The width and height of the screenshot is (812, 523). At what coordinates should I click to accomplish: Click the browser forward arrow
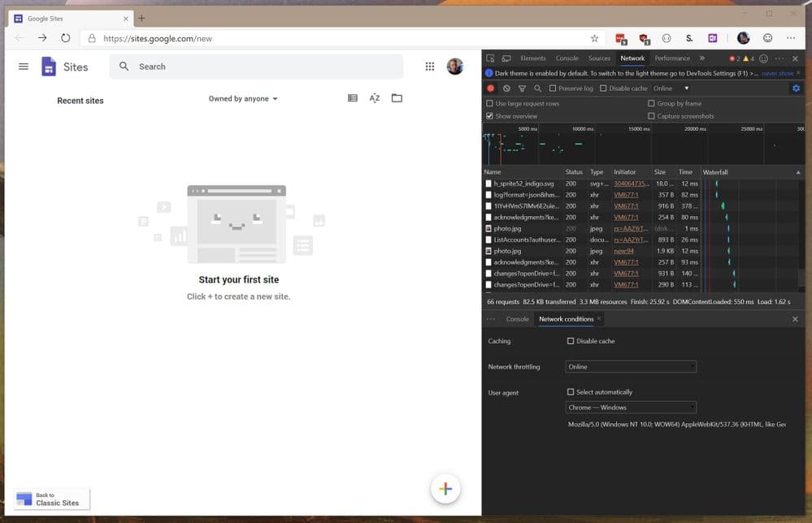point(42,38)
